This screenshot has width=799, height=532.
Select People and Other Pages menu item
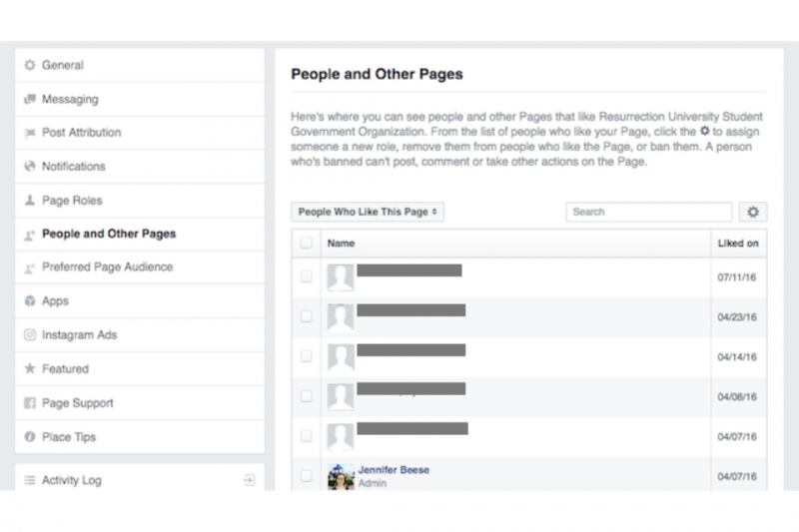(x=140, y=234)
